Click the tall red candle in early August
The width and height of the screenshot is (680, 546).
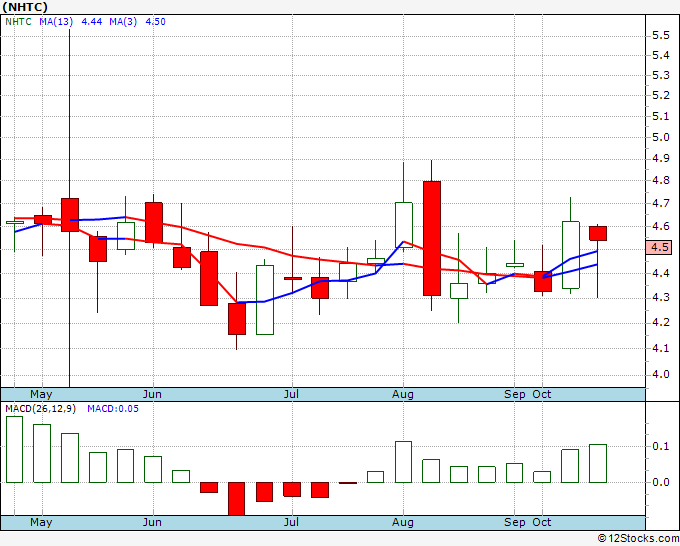pos(432,238)
